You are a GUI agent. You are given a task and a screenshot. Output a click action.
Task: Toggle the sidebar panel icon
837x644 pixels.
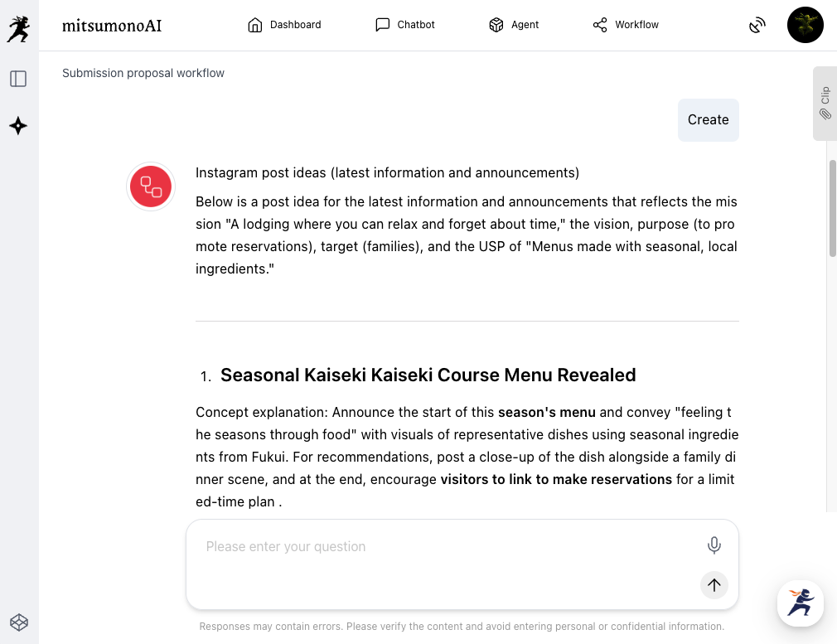coord(18,79)
